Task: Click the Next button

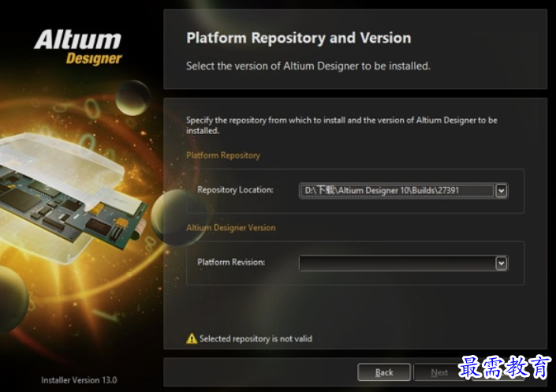Action: 439,372
